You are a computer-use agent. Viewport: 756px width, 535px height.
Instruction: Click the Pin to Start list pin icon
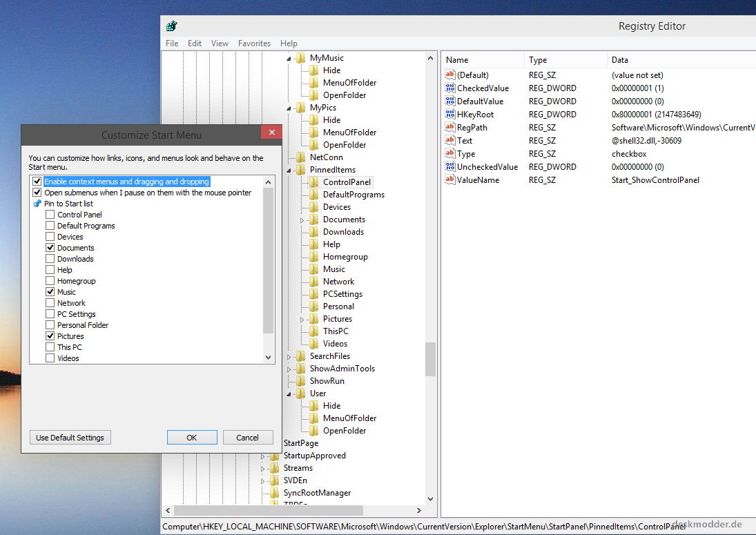point(37,204)
